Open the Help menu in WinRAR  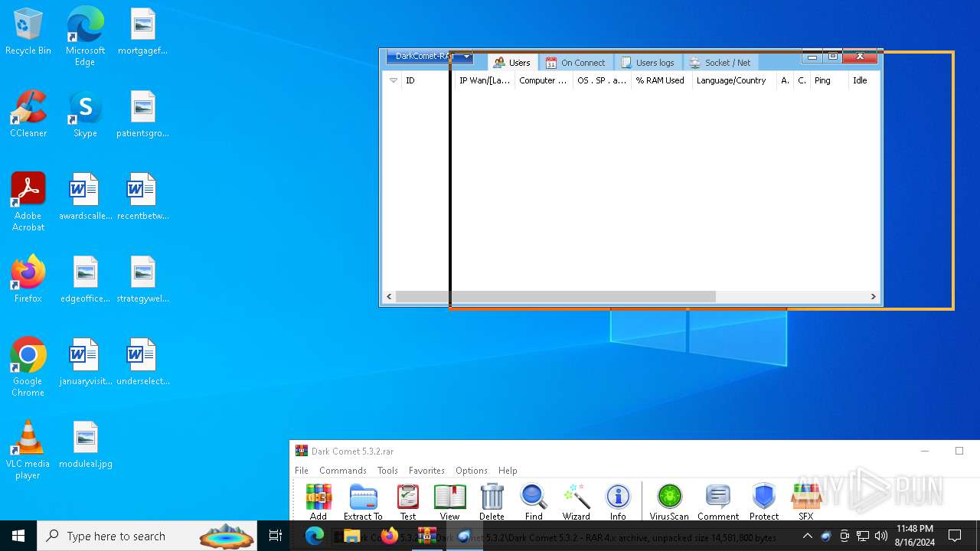(508, 471)
